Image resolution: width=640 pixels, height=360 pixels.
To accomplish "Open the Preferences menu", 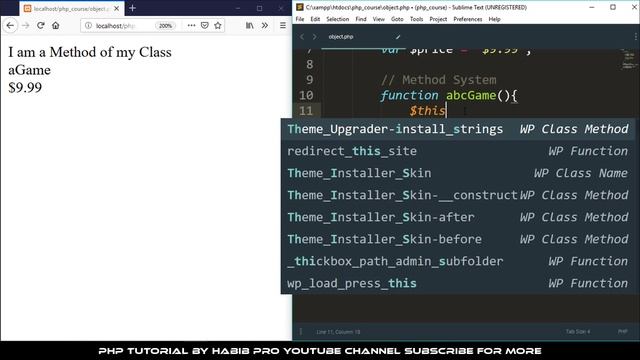I will click(468, 19).
